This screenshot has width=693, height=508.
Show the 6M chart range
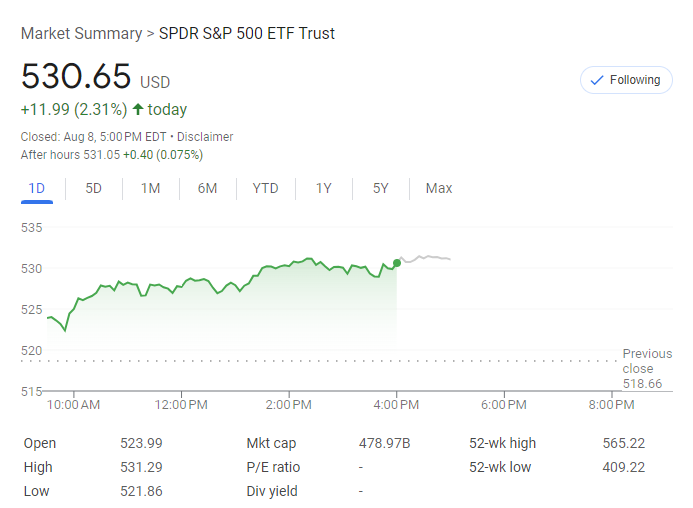207,188
